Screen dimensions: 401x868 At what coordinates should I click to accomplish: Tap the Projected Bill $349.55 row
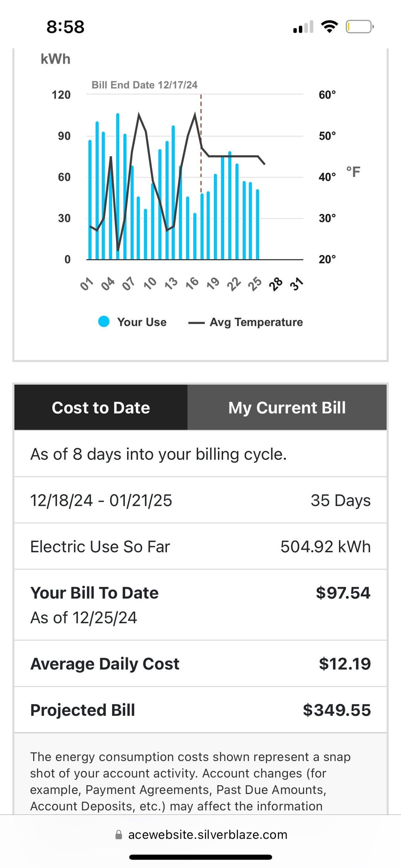click(x=200, y=710)
